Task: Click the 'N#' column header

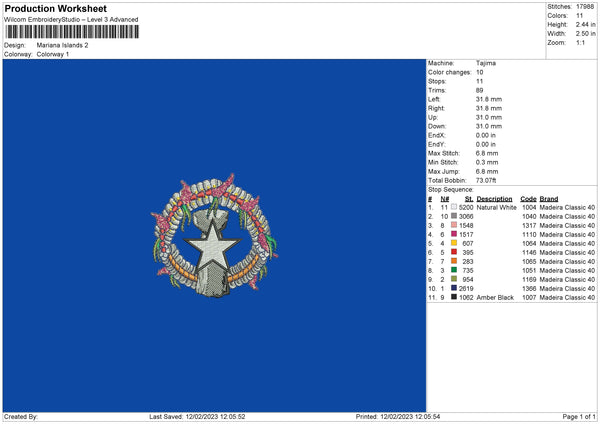Action: tap(445, 199)
